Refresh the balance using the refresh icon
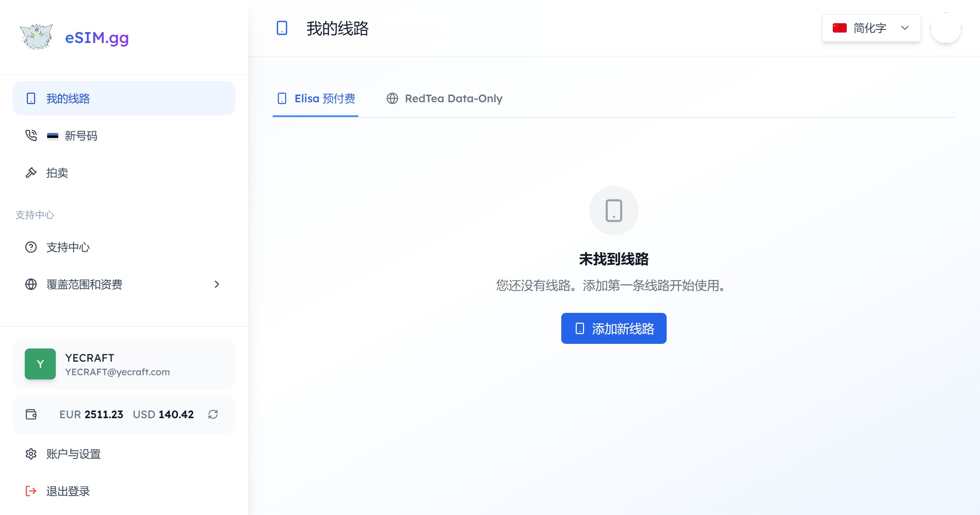Image resolution: width=980 pixels, height=515 pixels. click(x=213, y=414)
